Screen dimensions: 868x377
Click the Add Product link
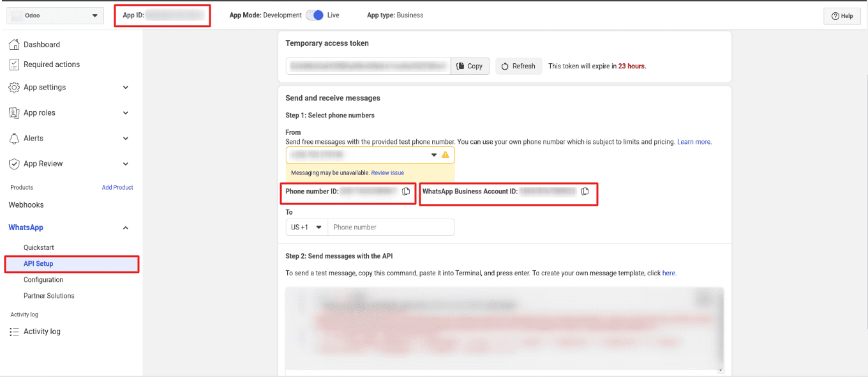click(117, 187)
